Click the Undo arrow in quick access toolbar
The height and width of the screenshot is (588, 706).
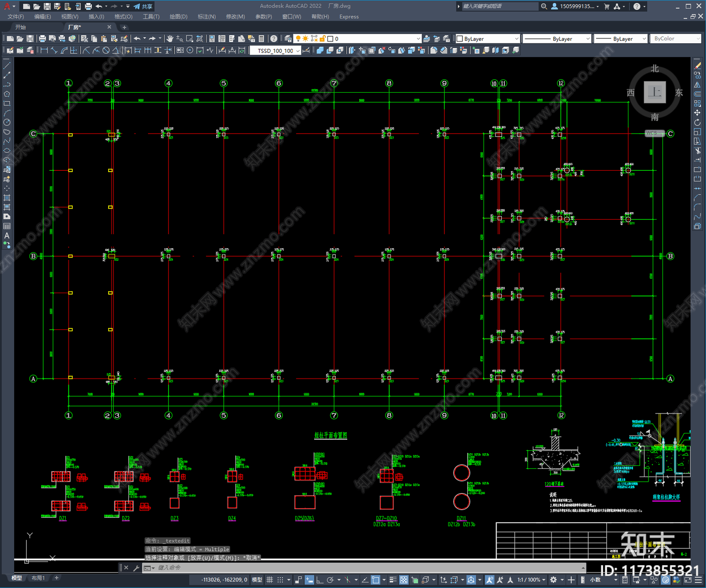tap(99, 6)
